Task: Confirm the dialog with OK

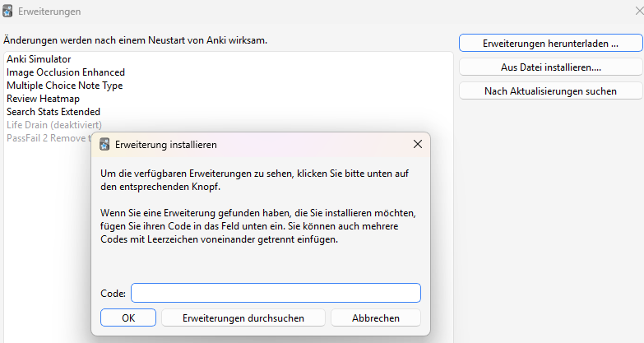Action: [128, 318]
